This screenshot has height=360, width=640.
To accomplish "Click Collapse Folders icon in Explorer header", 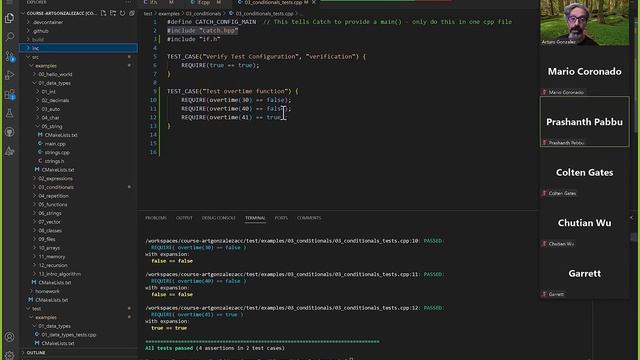I will pyautogui.click(x=132, y=13).
